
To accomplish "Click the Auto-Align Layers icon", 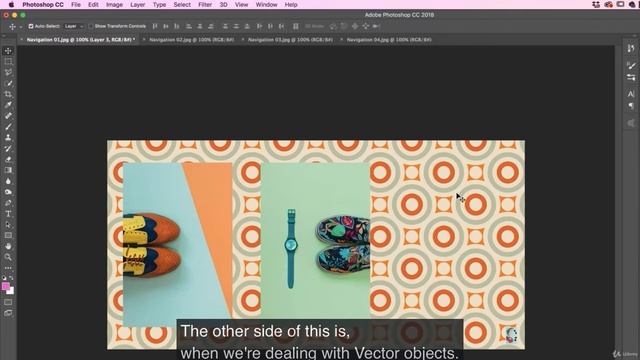I will tap(296, 26).
